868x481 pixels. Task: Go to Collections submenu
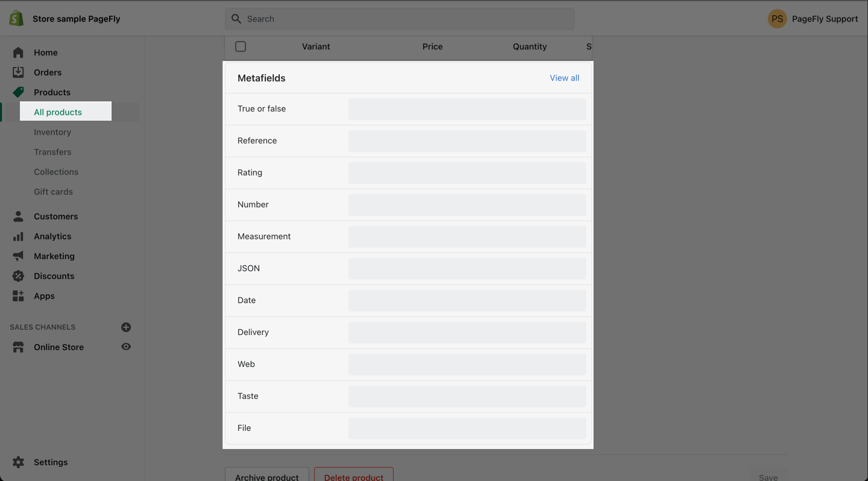pos(56,172)
